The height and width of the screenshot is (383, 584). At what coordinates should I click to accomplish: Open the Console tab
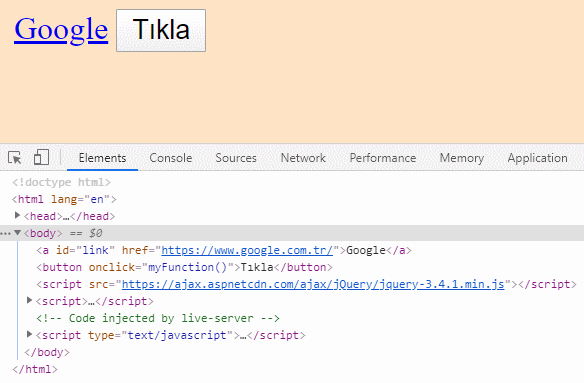point(171,158)
